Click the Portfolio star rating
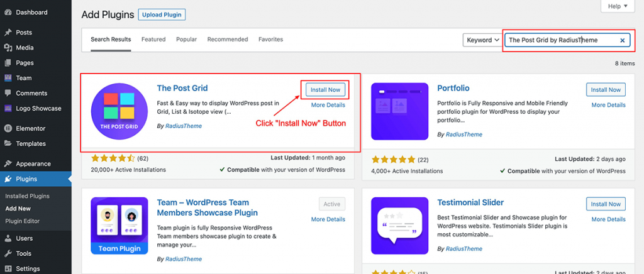Viewport: 644px width, 274px height. (393, 159)
